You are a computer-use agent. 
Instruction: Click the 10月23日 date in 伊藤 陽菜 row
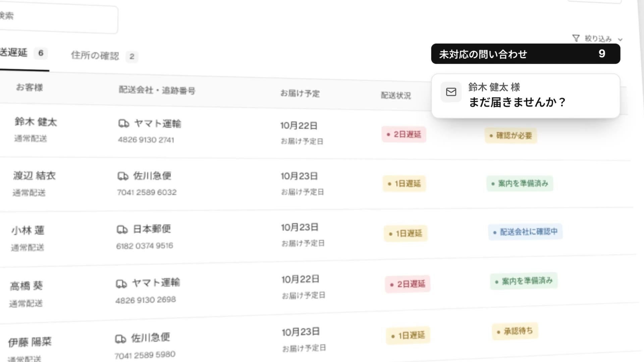[x=301, y=332]
